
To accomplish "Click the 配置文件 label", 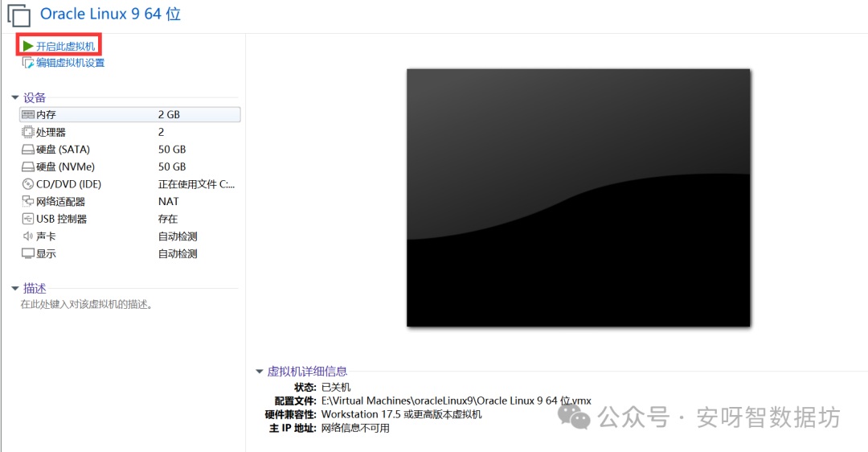I will click(296, 401).
